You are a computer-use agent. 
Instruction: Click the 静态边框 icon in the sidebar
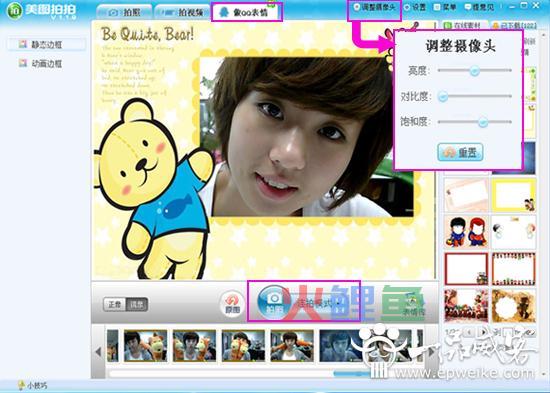tap(23, 44)
